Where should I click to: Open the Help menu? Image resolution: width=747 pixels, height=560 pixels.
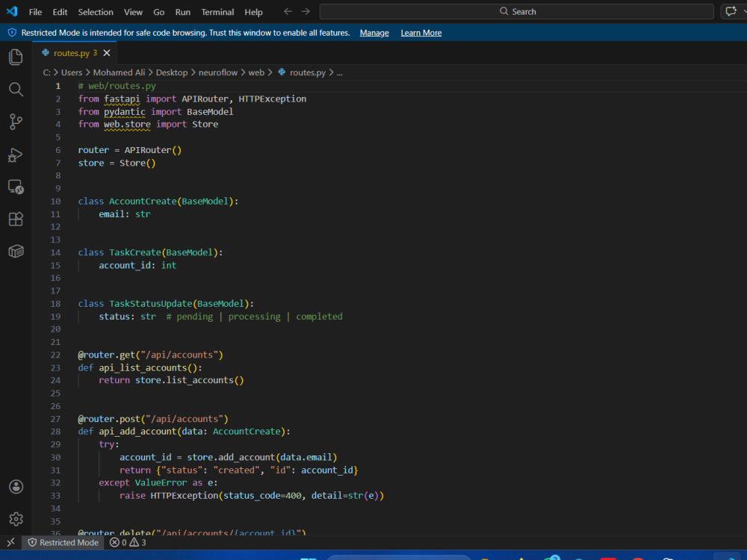253,12
